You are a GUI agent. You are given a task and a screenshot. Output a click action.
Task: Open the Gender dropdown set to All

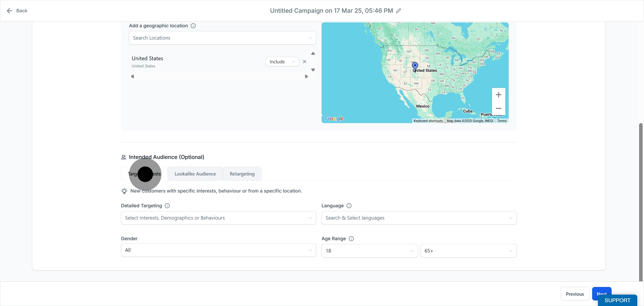(x=218, y=250)
